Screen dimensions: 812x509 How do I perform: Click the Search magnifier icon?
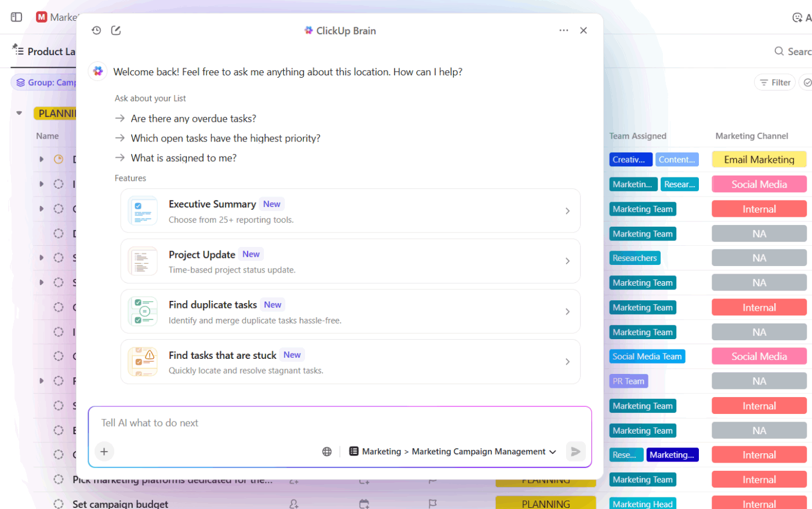pyautogui.click(x=779, y=52)
